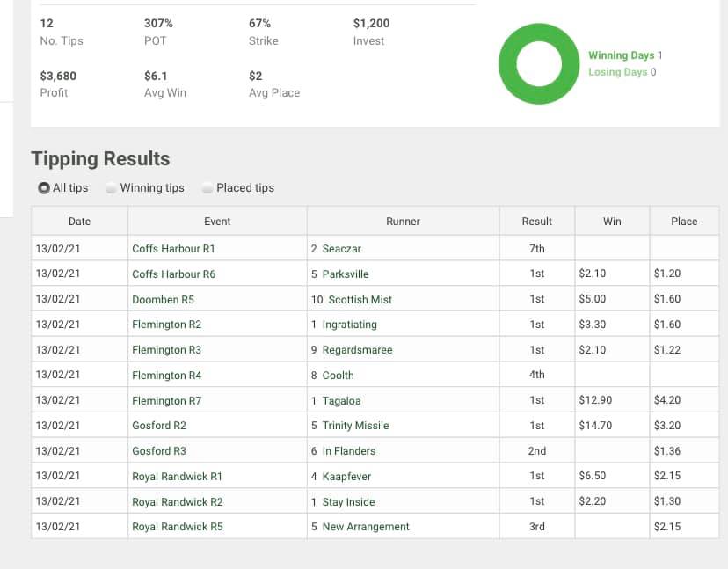Open the Flemington R7 event link

[167, 400]
